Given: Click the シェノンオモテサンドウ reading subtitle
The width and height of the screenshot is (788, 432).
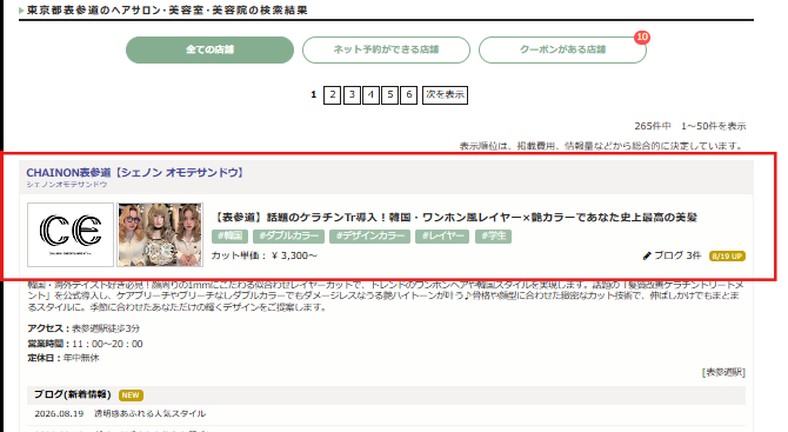Looking at the screenshot, I should [x=67, y=184].
